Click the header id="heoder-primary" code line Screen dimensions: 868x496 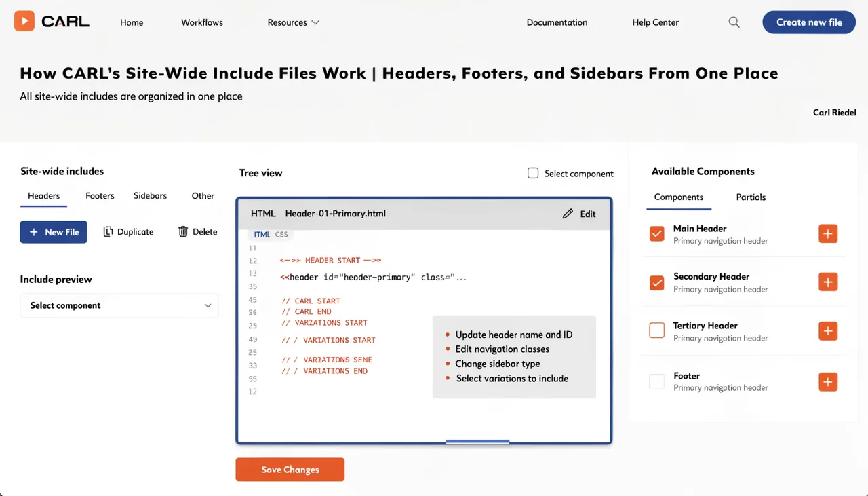(373, 278)
